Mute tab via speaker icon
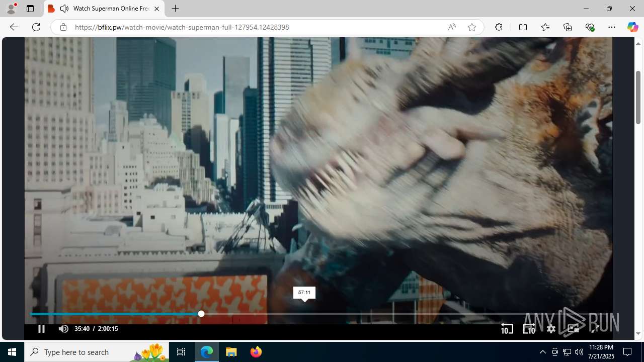Screen dimensions: 644x362 pos(64,9)
